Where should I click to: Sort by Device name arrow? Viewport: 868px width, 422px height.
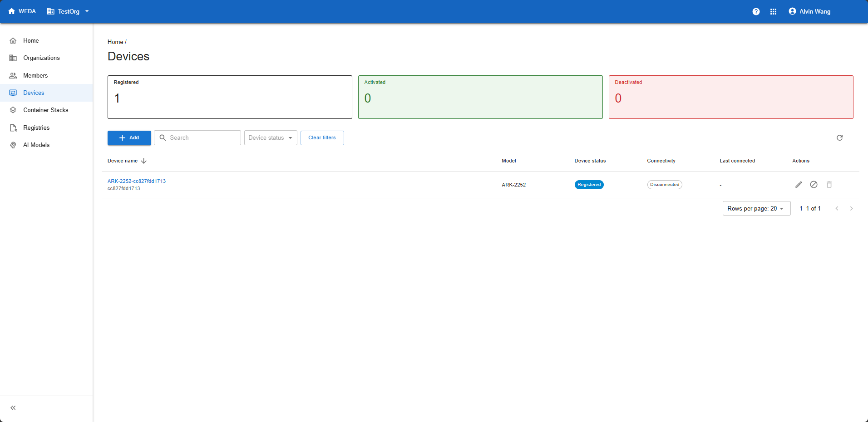144,161
